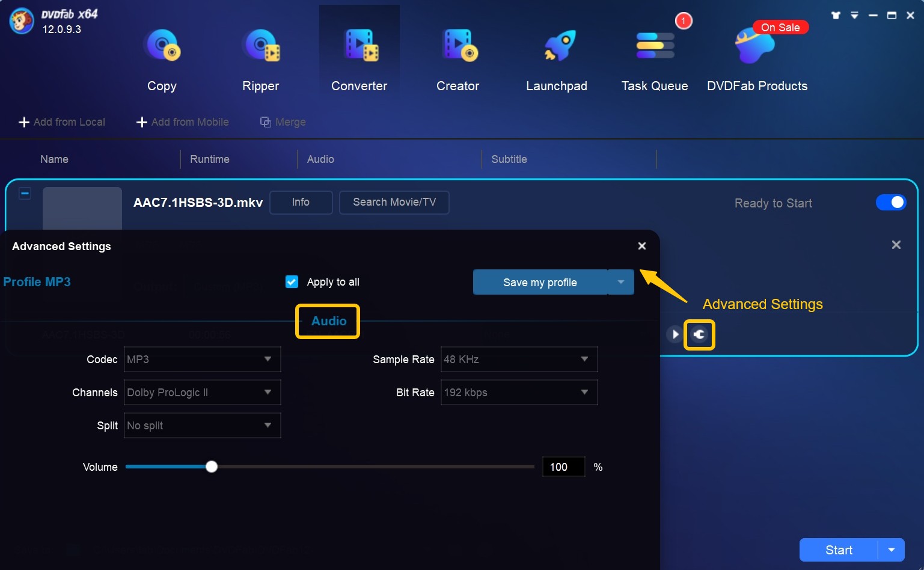Screen dimensions: 924x570
Task: Open the Bit Rate dropdown
Action: [x=519, y=393]
